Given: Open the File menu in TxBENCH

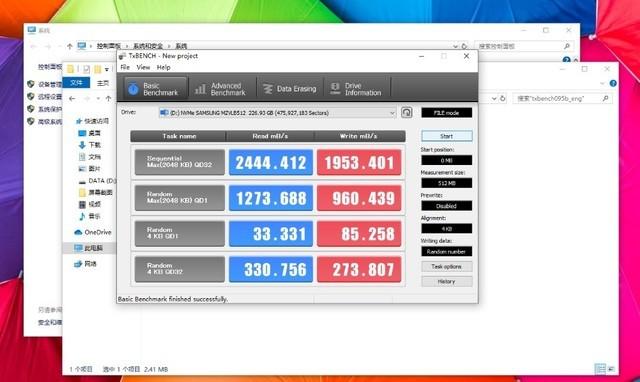Looking at the screenshot, I should pos(125,67).
